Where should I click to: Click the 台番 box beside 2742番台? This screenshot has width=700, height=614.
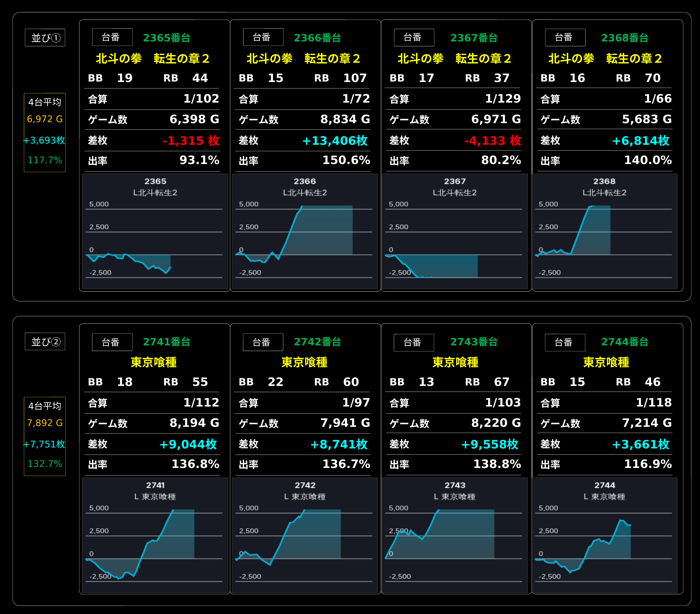click(263, 342)
